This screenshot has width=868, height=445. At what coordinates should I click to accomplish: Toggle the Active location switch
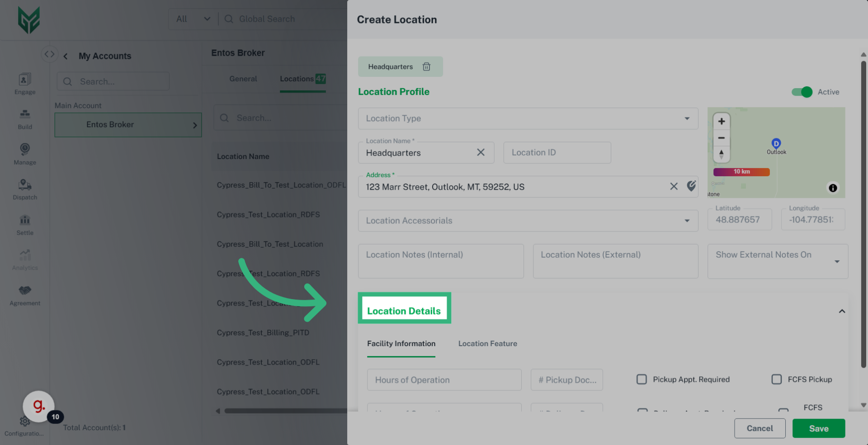click(x=802, y=92)
